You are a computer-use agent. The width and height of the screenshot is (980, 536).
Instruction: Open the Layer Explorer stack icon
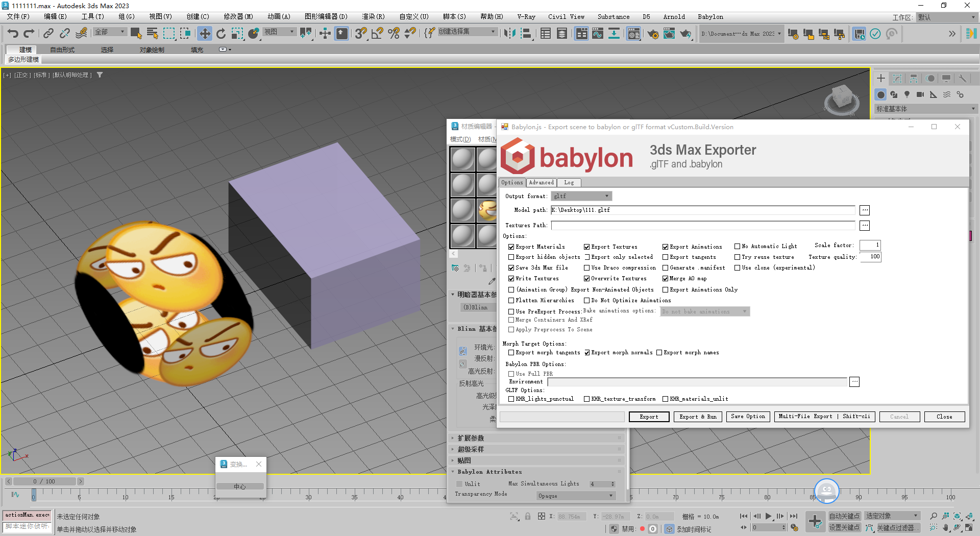562,34
